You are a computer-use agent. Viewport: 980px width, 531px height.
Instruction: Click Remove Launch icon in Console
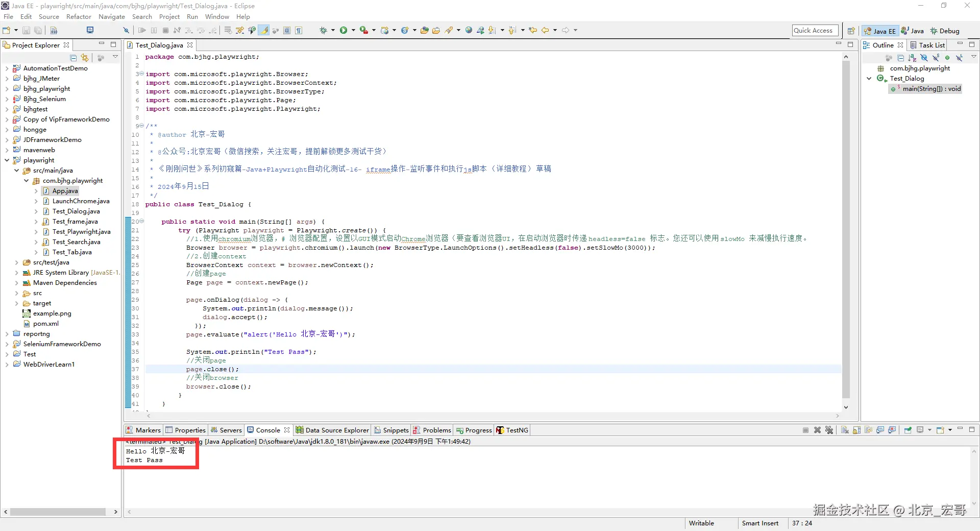click(817, 430)
